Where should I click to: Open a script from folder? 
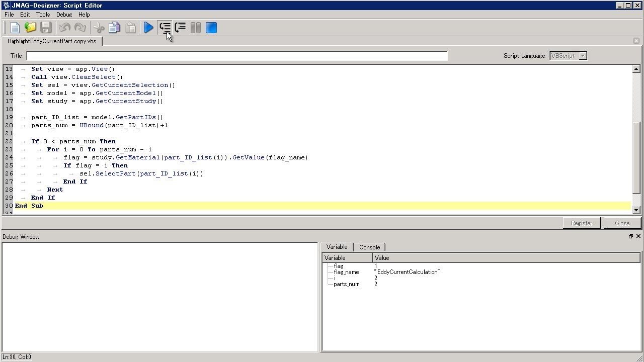tap(30, 28)
